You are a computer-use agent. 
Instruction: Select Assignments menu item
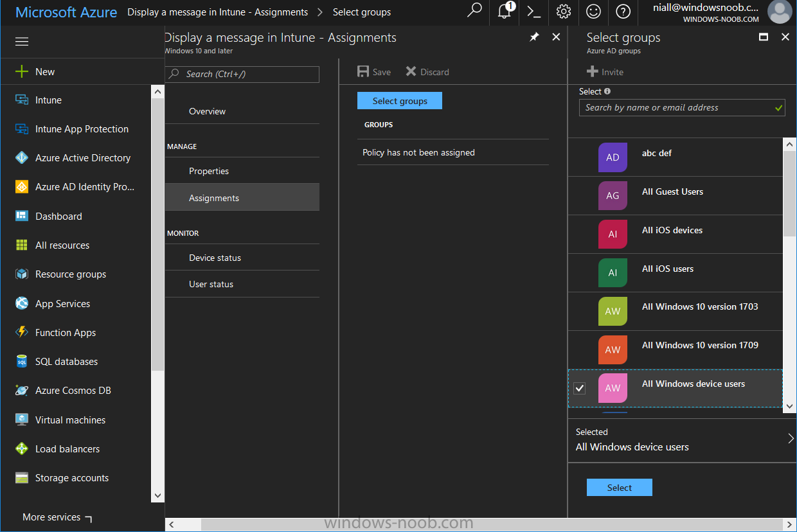[x=242, y=197]
